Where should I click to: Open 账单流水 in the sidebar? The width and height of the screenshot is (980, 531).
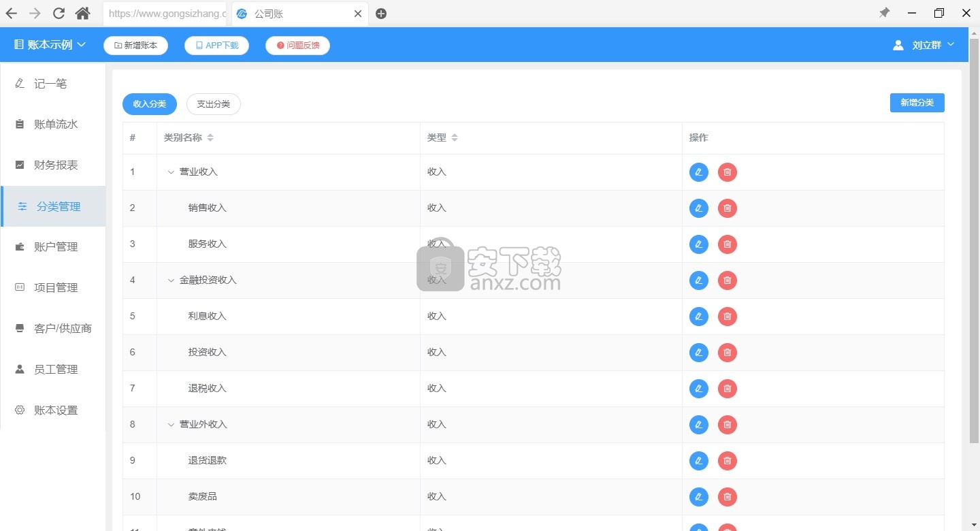(x=53, y=125)
